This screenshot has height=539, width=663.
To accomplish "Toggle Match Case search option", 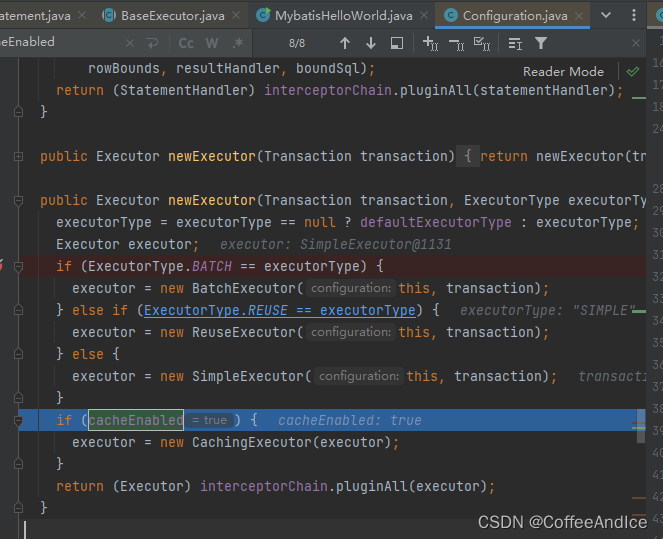I will pyautogui.click(x=186, y=43).
